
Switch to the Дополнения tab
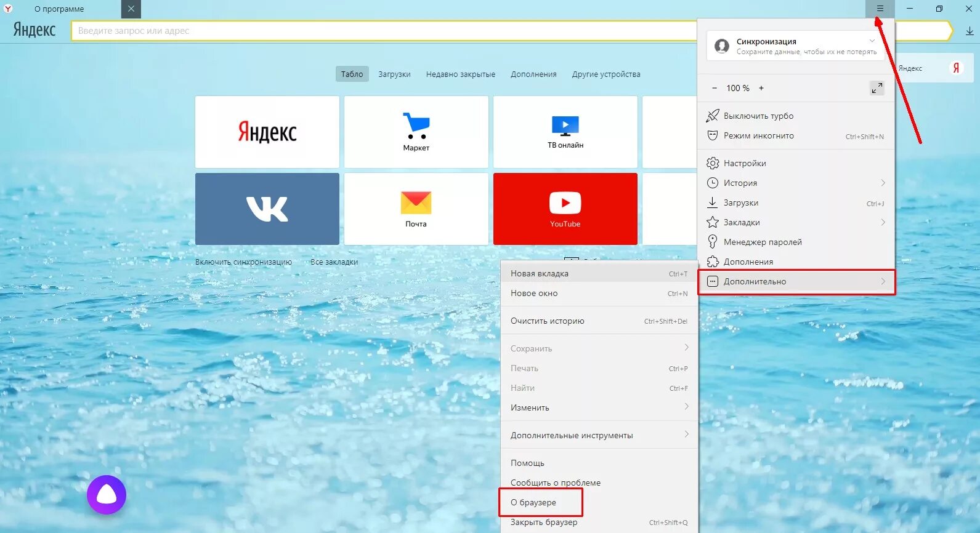533,74
